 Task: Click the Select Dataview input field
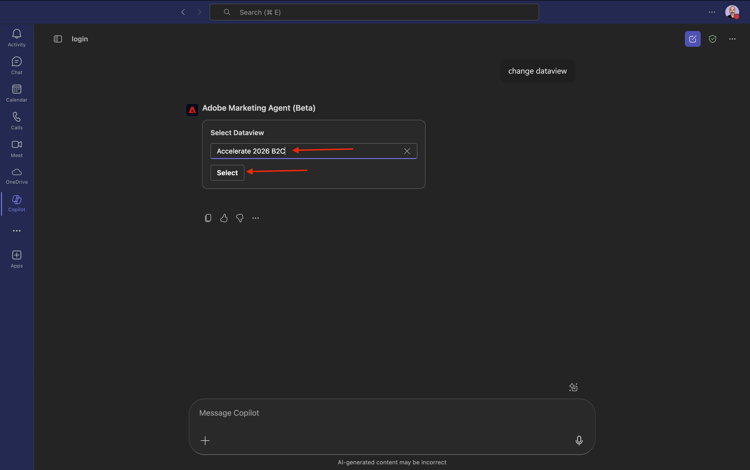click(314, 151)
